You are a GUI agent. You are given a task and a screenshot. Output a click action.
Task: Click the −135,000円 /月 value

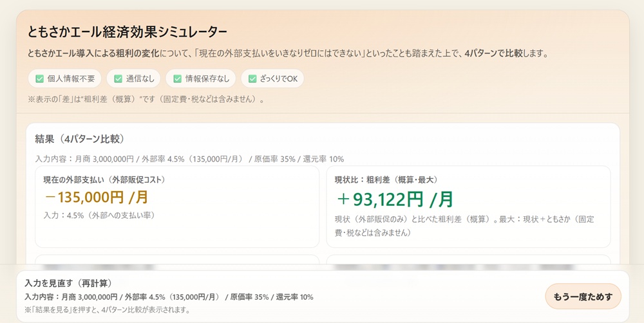[96, 198]
